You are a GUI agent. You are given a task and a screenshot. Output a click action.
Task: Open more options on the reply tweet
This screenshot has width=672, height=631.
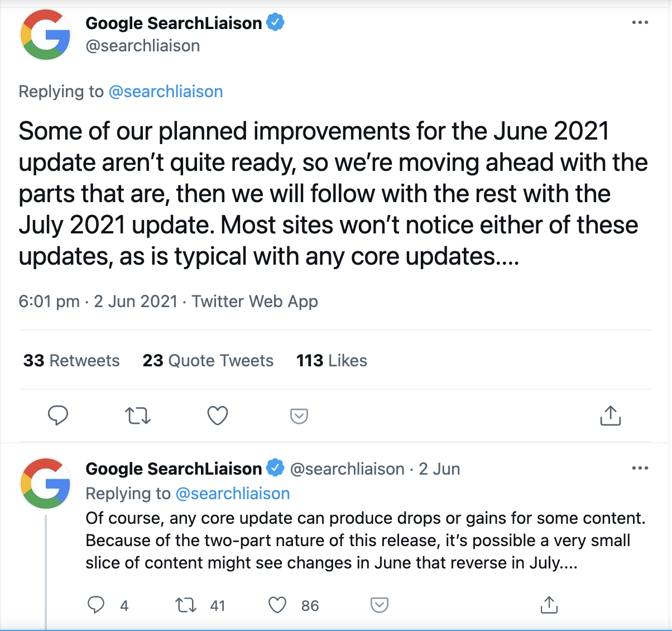[640, 468]
